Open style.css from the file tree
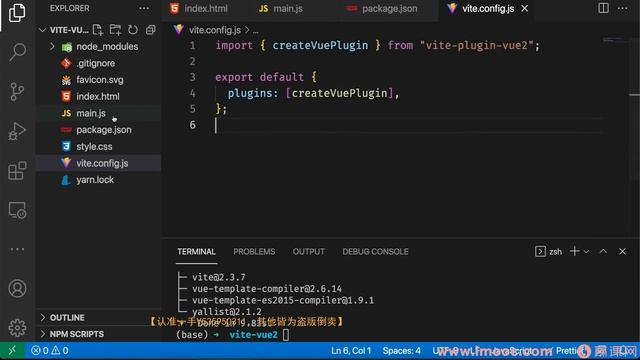The image size is (640, 360). point(99,147)
